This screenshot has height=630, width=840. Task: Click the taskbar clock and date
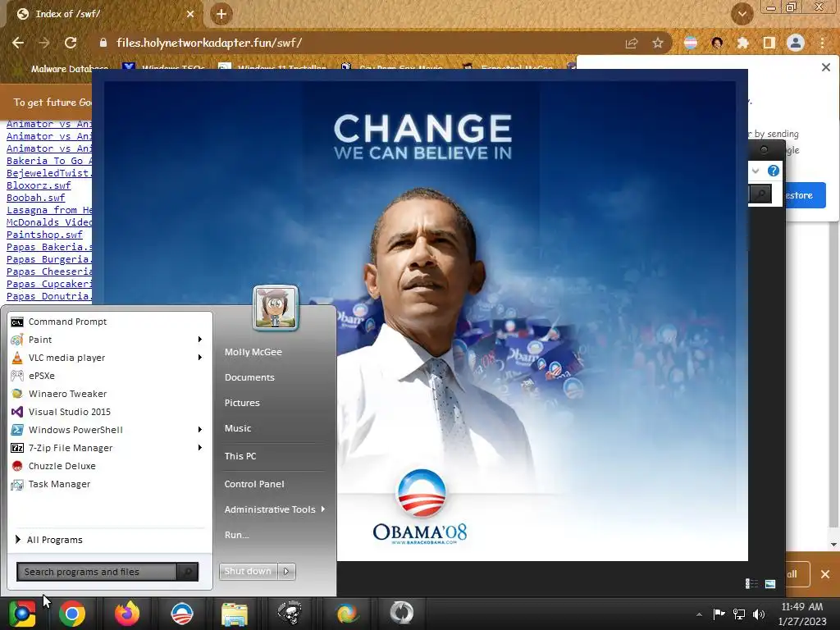(x=802, y=614)
